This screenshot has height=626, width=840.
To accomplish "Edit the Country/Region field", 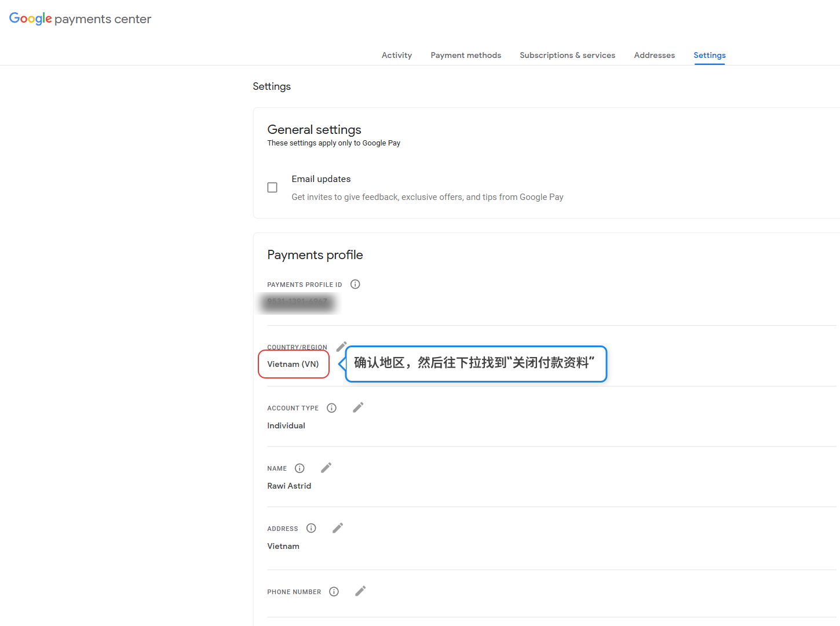I will [x=342, y=346].
